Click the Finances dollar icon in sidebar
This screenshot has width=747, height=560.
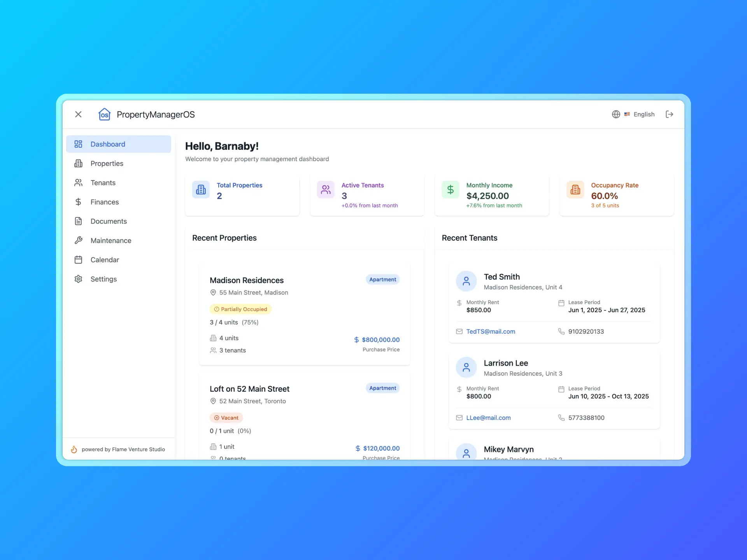[78, 202]
